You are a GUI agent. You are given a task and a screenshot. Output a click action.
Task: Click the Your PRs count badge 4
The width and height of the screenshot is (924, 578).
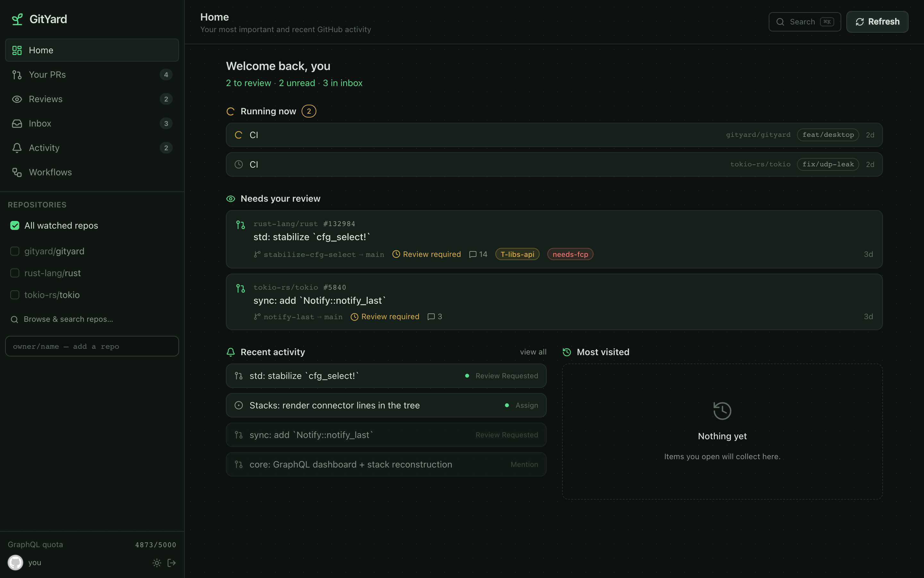point(166,74)
